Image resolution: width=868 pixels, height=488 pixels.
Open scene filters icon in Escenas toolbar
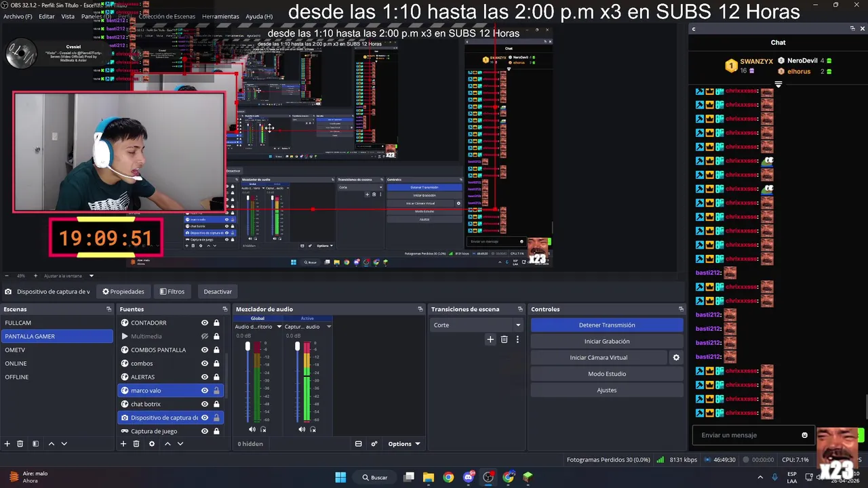click(35, 444)
